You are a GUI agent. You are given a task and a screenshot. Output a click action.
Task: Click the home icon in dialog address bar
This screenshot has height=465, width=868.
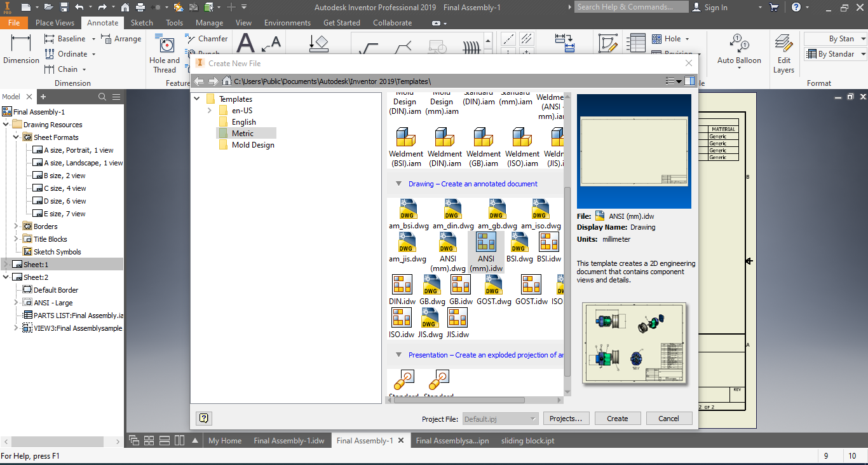[x=227, y=81]
